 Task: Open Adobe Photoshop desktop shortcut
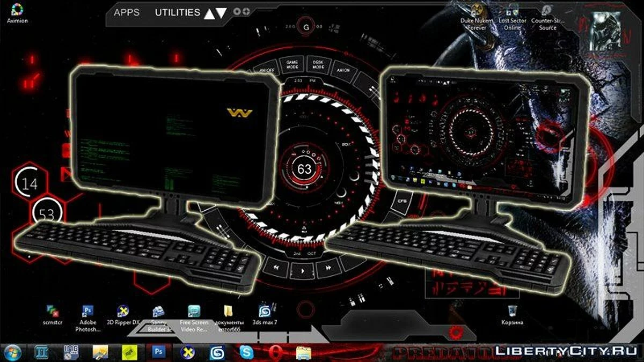pos(87,318)
